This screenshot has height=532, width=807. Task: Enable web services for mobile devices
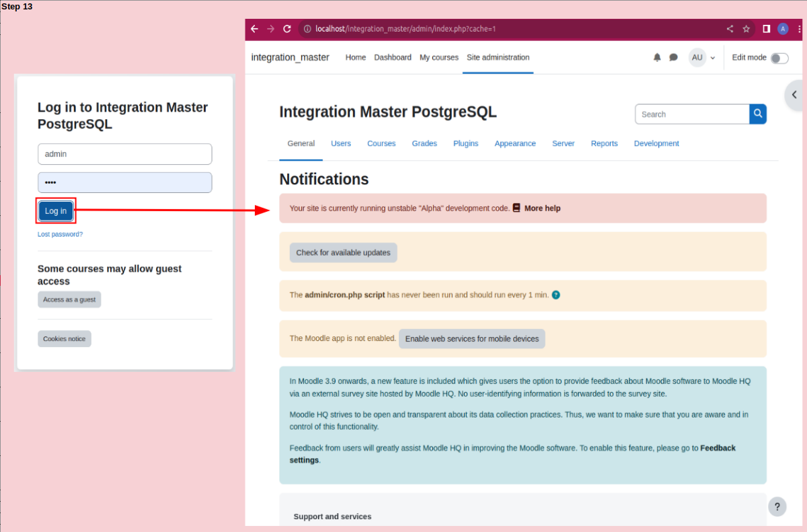pos(472,339)
